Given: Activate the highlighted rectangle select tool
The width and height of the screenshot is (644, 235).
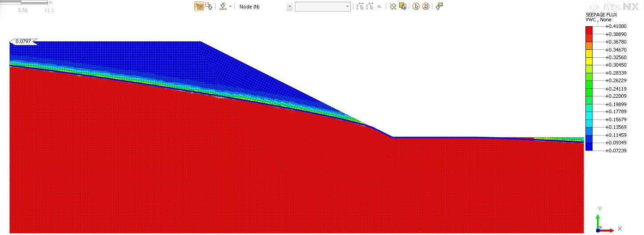Looking at the screenshot, I should 199,7.
